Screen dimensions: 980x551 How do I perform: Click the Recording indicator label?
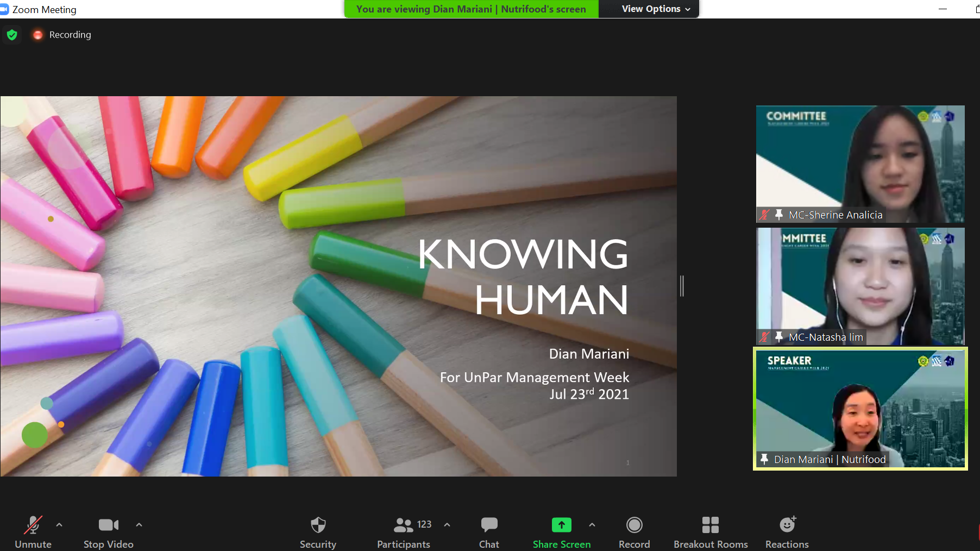coord(70,35)
